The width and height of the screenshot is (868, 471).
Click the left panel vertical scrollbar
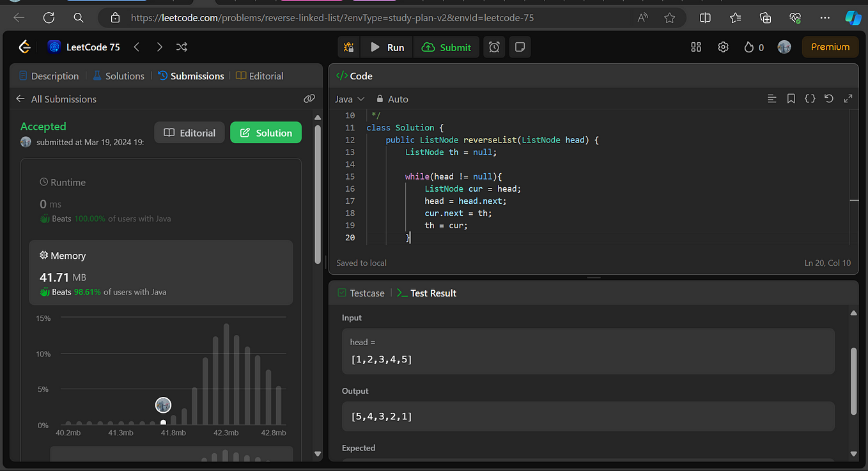(318, 193)
